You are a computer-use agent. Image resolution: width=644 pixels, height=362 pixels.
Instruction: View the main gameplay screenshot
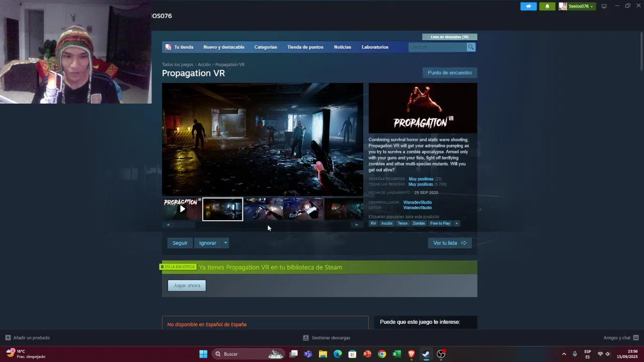(x=262, y=139)
